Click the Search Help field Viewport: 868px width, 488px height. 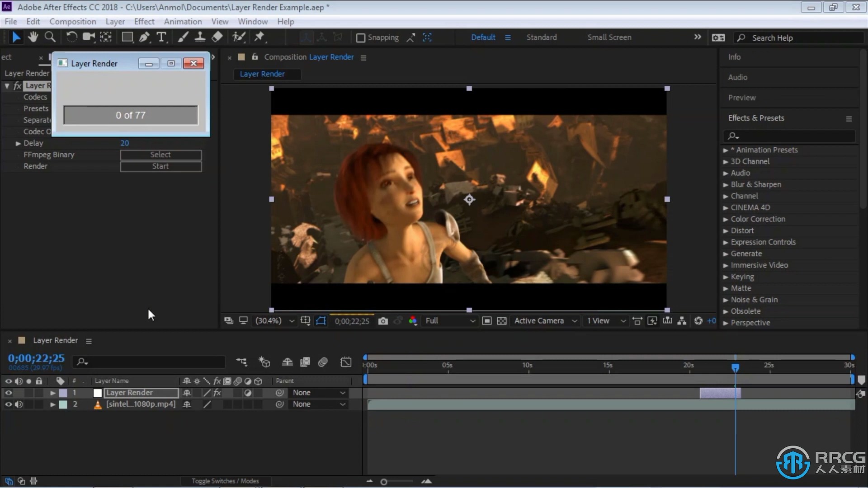tap(798, 38)
